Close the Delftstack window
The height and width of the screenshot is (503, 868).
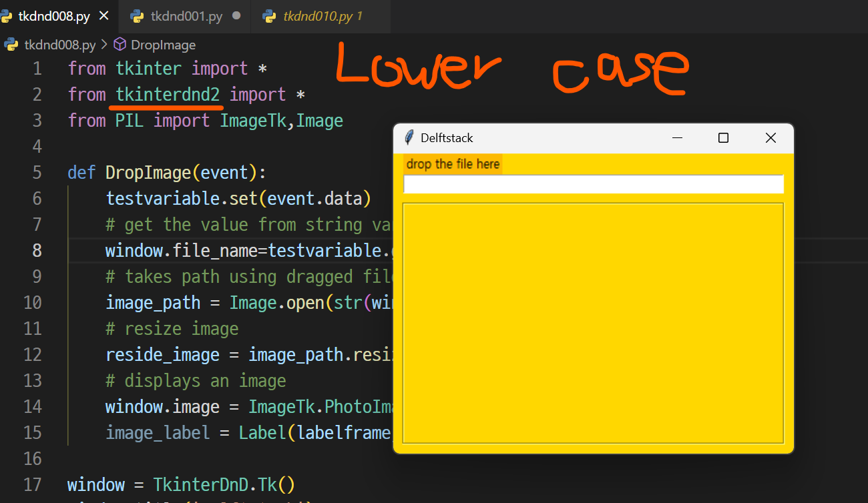pyautogui.click(x=771, y=138)
